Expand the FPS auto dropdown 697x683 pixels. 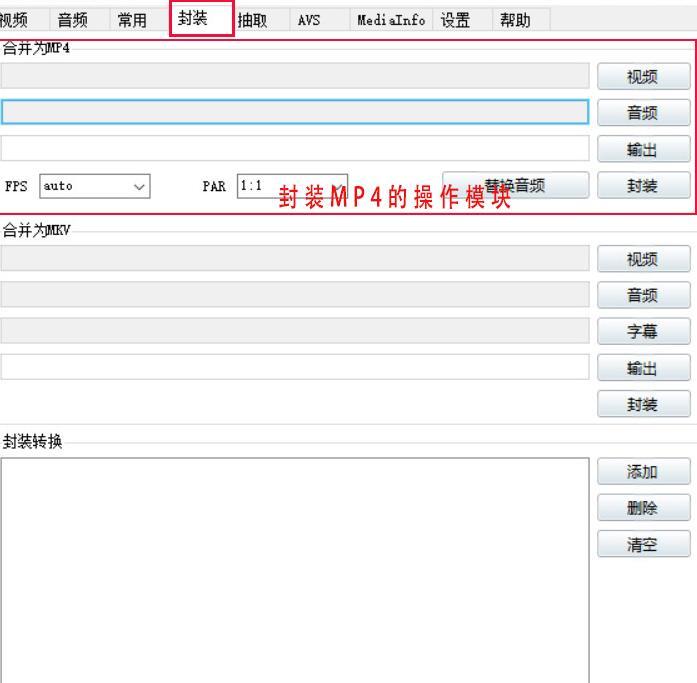[95, 186]
